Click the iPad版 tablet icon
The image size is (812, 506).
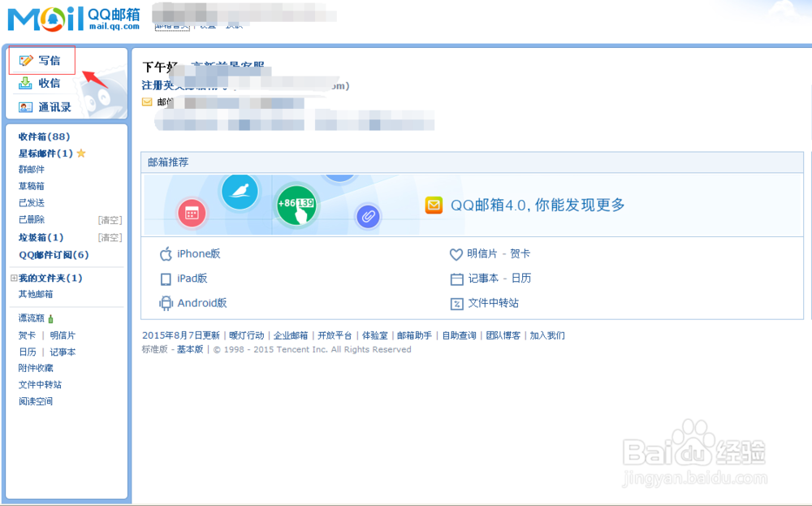pyautogui.click(x=165, y=279)
